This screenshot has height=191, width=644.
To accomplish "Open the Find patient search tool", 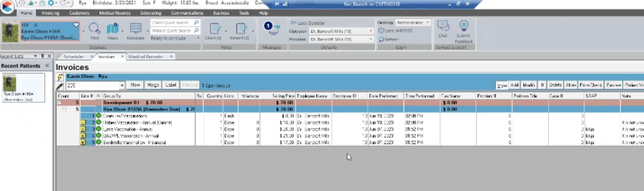I will point(94,29).
